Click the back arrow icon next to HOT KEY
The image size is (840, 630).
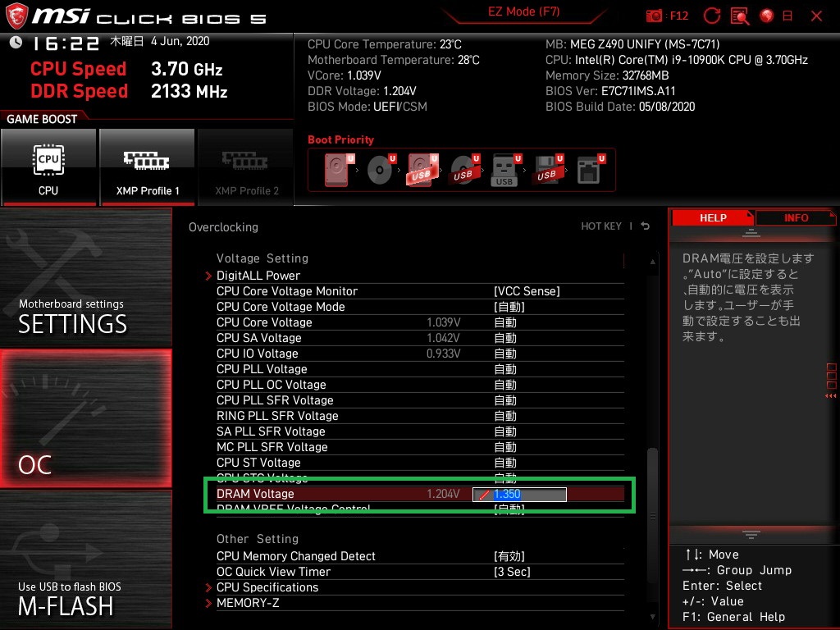[645, 226]
